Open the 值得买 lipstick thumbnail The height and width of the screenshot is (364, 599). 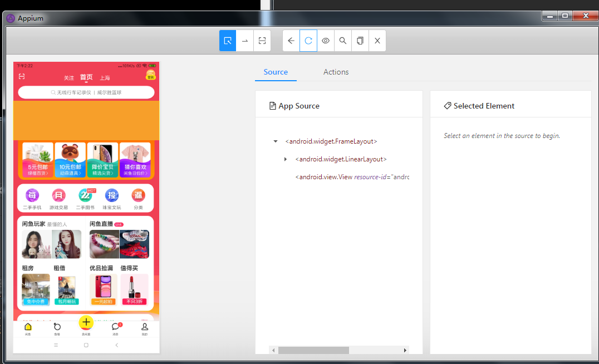coord(135,289)
